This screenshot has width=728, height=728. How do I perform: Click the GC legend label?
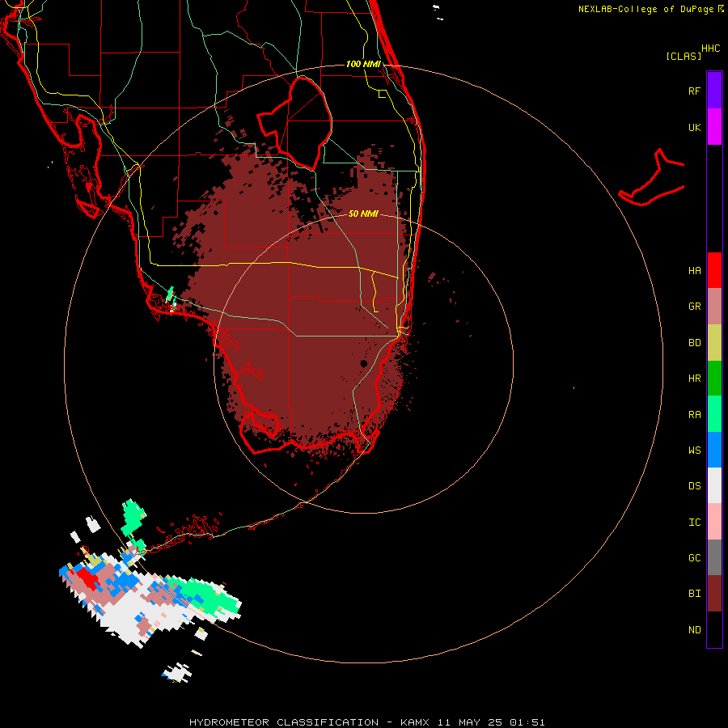694,558
